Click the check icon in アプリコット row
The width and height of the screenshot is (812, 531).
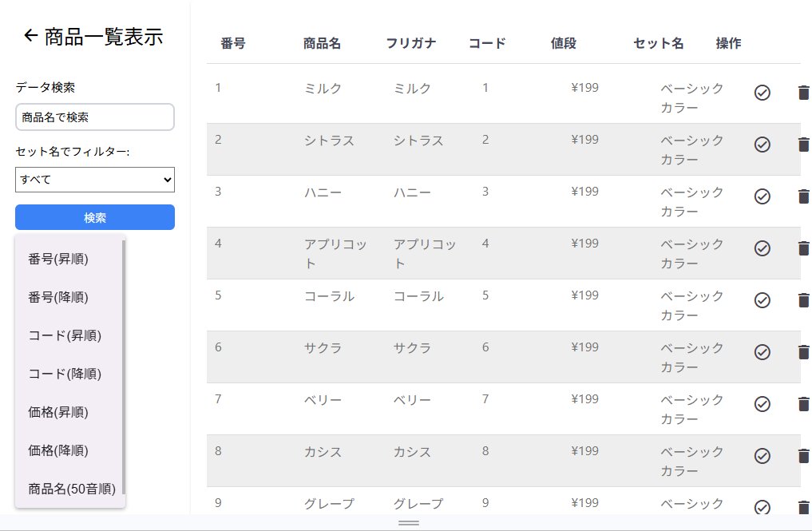762,248
